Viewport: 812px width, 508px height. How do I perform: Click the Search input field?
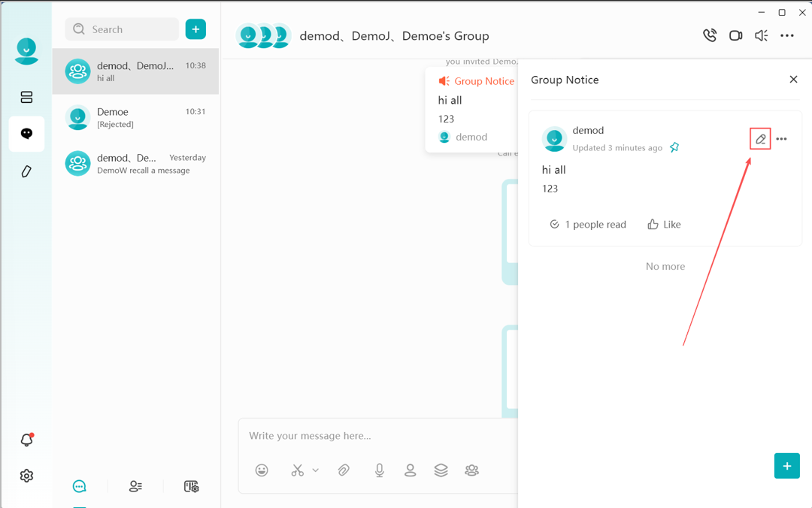(122, 29)
